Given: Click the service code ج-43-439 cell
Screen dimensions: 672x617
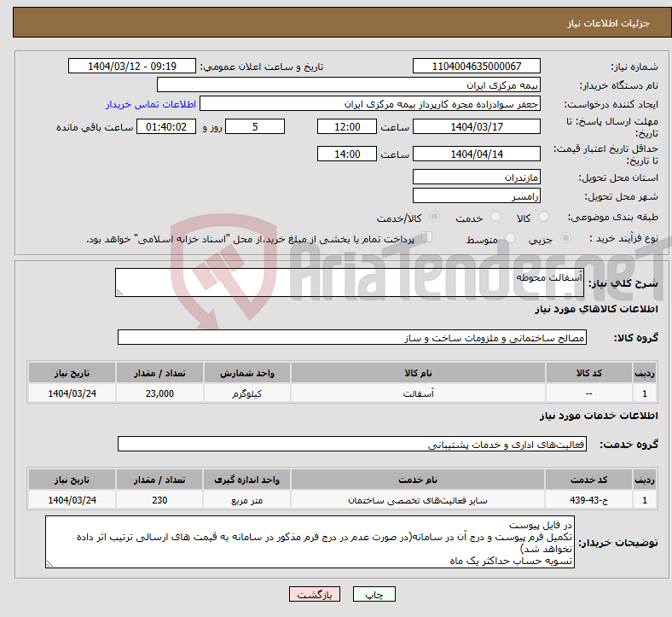Looking at the screenshot, I should 589,500.
